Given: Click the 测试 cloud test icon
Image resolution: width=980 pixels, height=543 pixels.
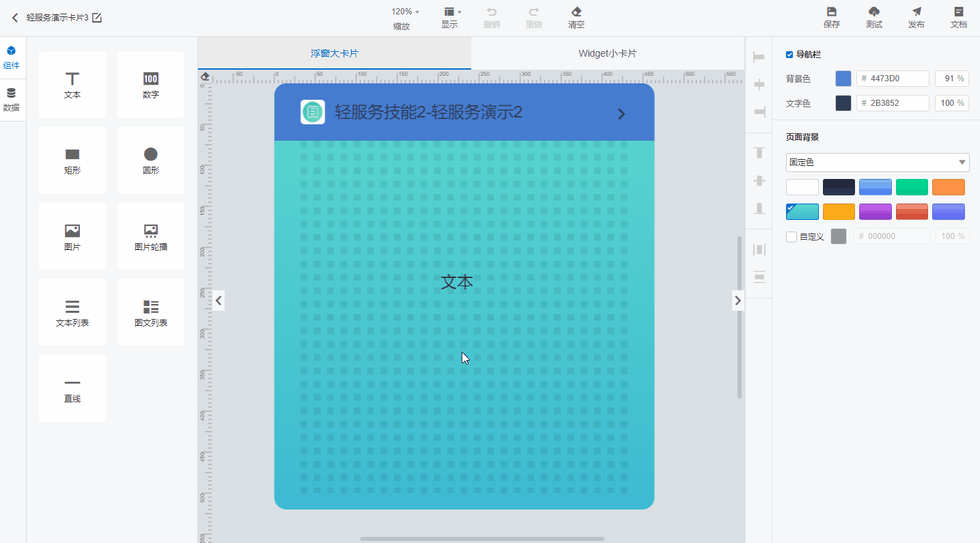Looking at the screenshot, I should click(x=873, y=12).
